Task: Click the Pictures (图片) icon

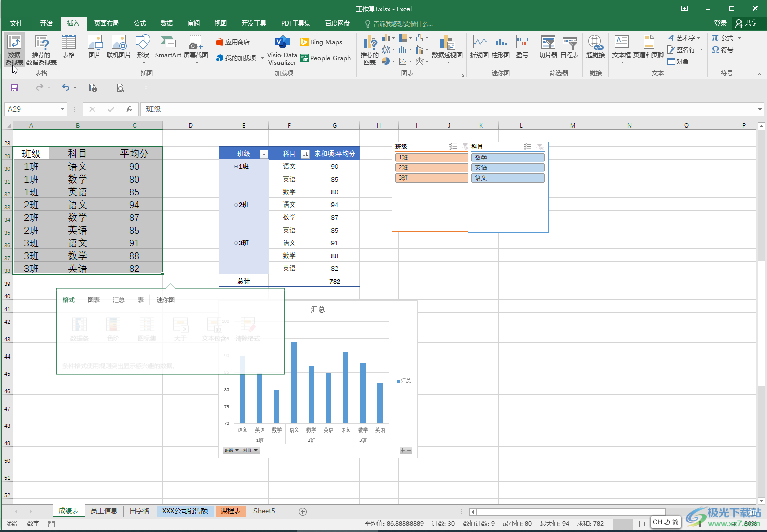Action: point(95,47)
